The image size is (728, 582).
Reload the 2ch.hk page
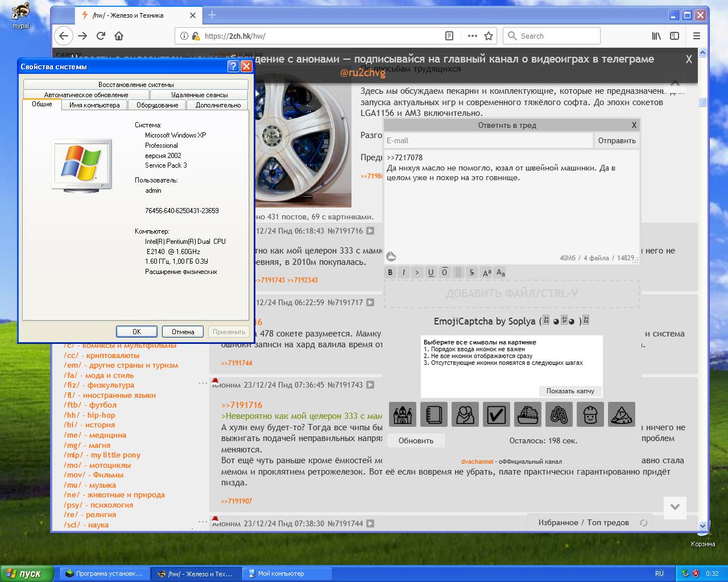coord(101,36)
